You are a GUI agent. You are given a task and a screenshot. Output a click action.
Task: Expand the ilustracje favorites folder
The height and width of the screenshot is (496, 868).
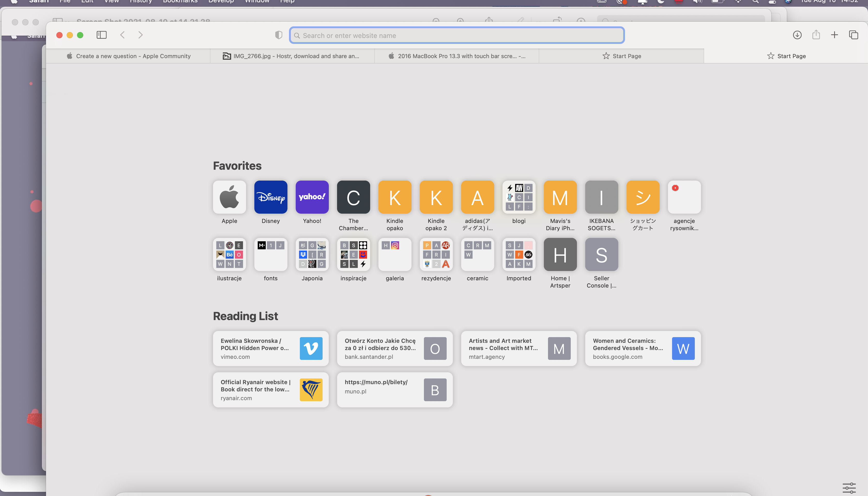click(229, 254)
